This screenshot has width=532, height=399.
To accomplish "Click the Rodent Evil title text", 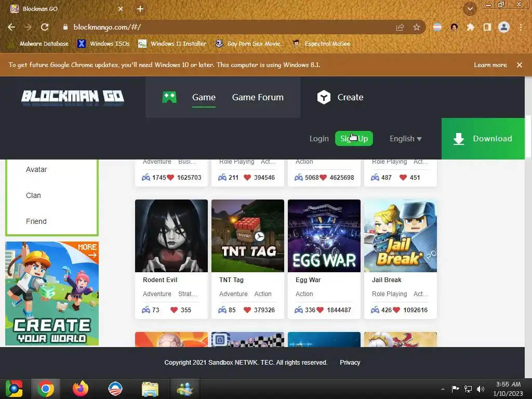I will [160, 280].
